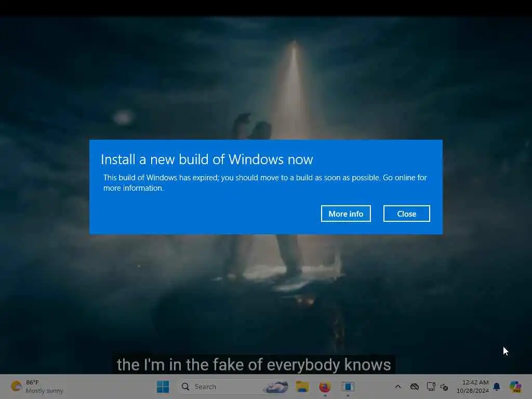Open File Explorer from the taskbar
The image size is (532, 399).
pos(302,387)
